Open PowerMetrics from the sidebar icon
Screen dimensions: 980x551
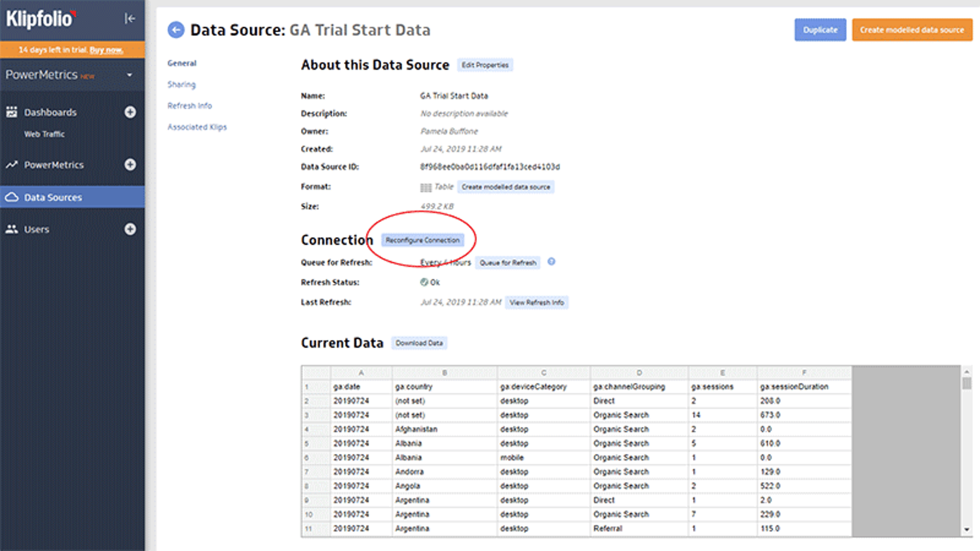(x=10, y=165)
